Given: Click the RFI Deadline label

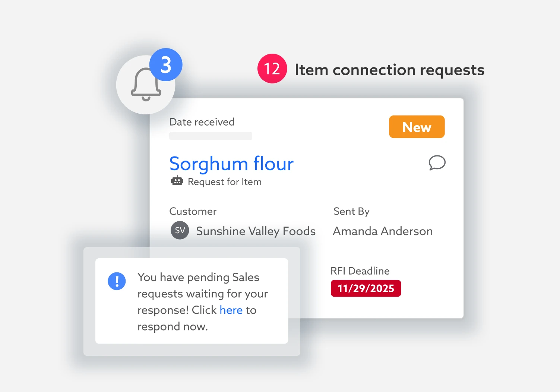Looking at the screenshot, I should click(360, 271).
